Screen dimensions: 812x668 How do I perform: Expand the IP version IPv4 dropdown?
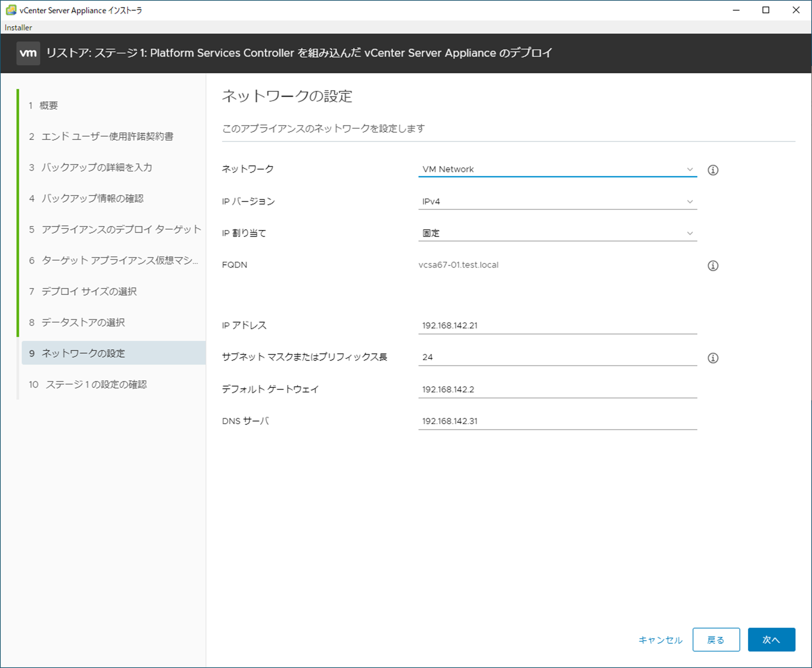pos(557,202)
